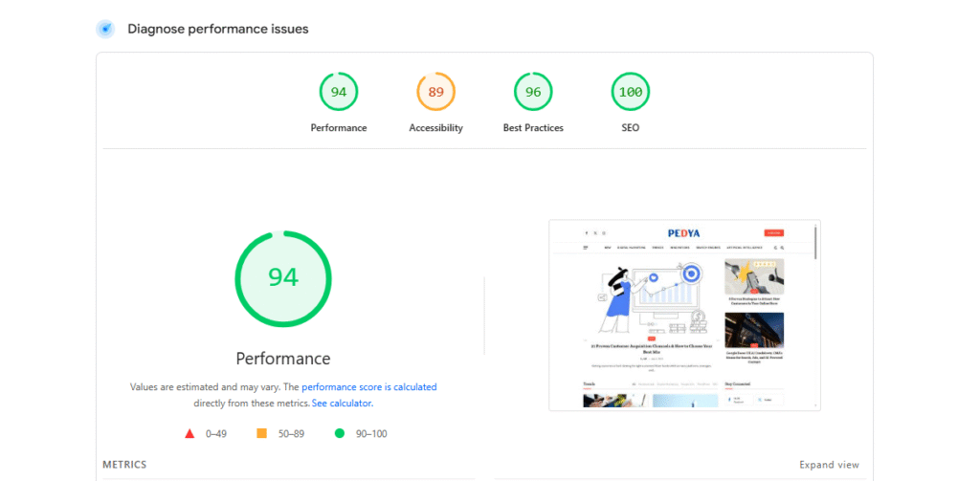
Task: Click the Diagnose performance issues radar icon
Action: (x=105, y=30)
